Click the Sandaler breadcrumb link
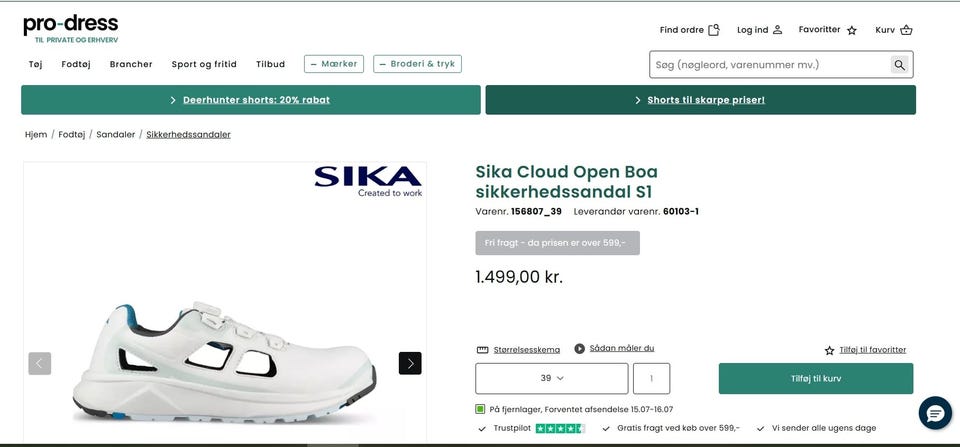 116,134
